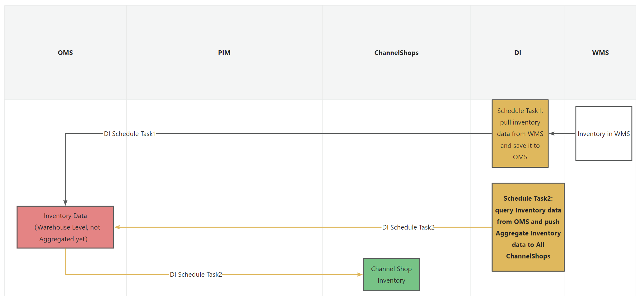Click Task2 label on line to Channel Shop Inventory
Viewport: 644px width, 296px height.
(196, 275)
